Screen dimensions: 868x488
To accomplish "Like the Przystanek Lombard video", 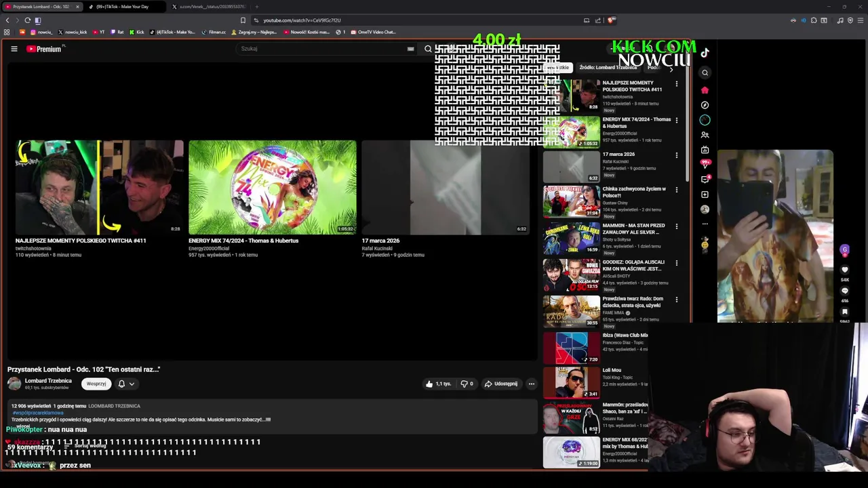I will [438, 384].
